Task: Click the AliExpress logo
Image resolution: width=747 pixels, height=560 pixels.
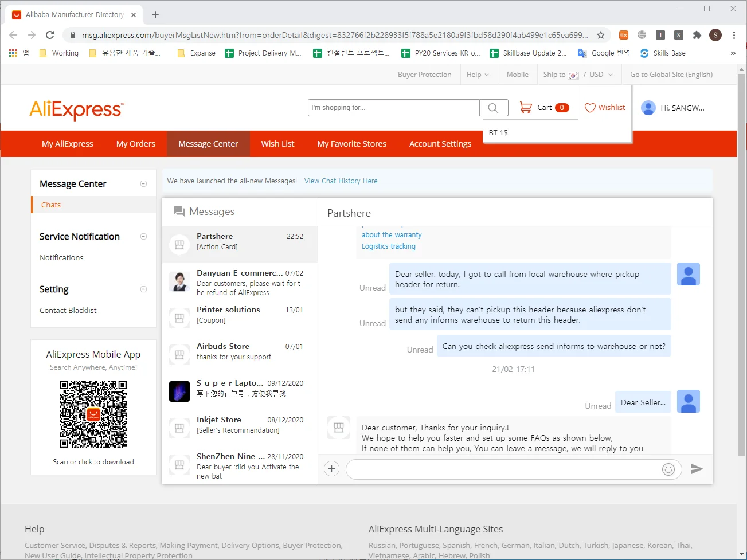Action: [x=77, y=109]
